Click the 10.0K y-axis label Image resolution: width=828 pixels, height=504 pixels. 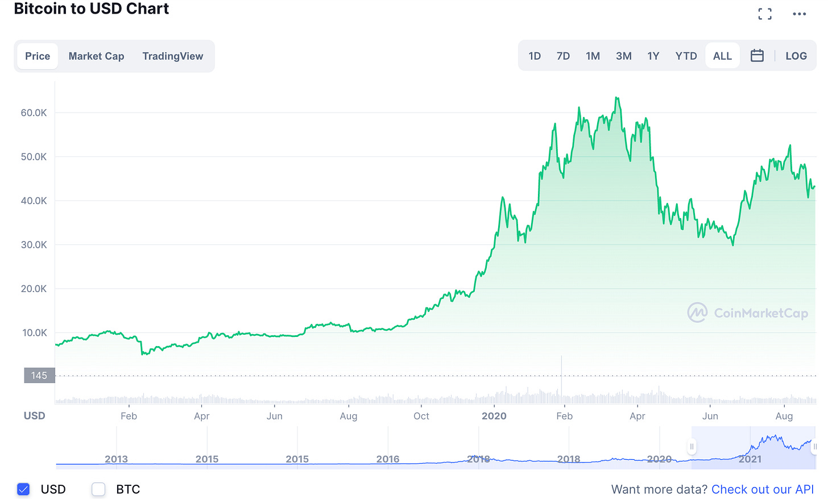pos(34,332)
